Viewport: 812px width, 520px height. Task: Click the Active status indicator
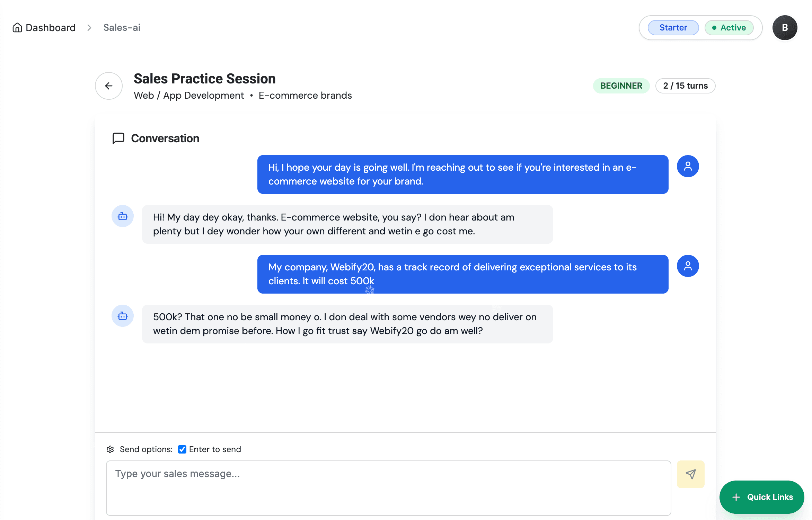729,27
